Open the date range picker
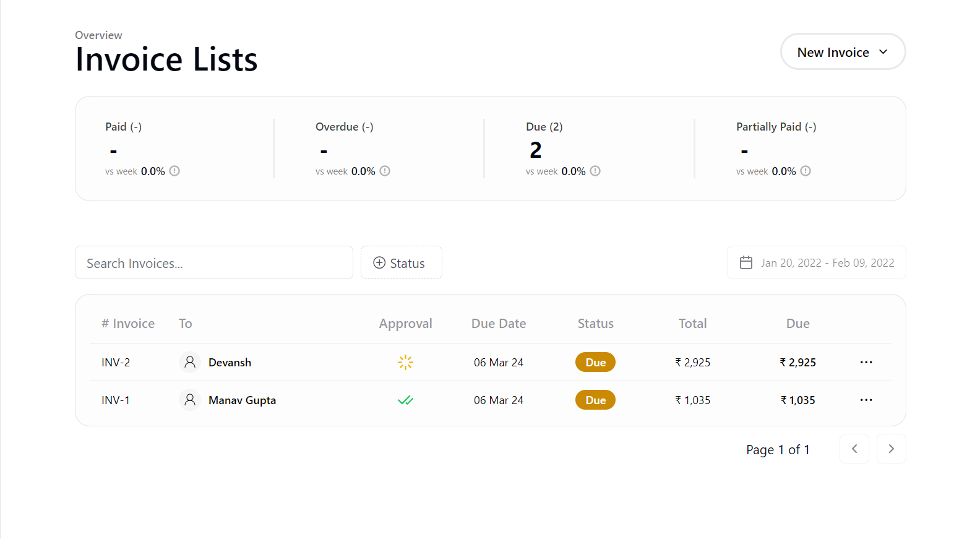This screenshot has width=980, height=539. [816, 263]
